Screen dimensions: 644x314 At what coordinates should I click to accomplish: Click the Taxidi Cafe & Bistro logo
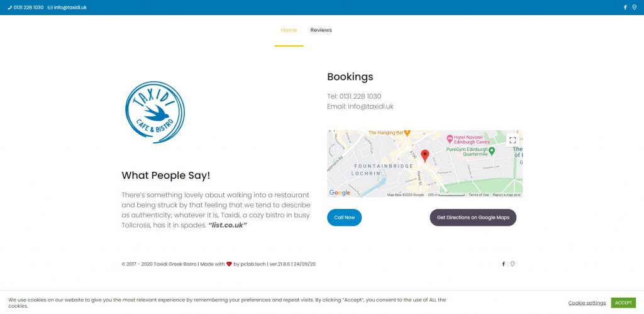click(155, 112)
